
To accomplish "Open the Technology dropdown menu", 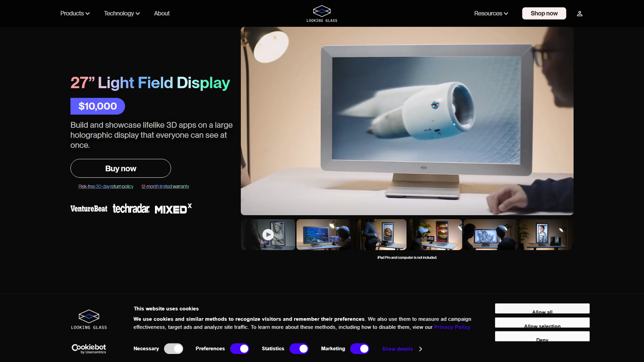I will coord(122,13).
